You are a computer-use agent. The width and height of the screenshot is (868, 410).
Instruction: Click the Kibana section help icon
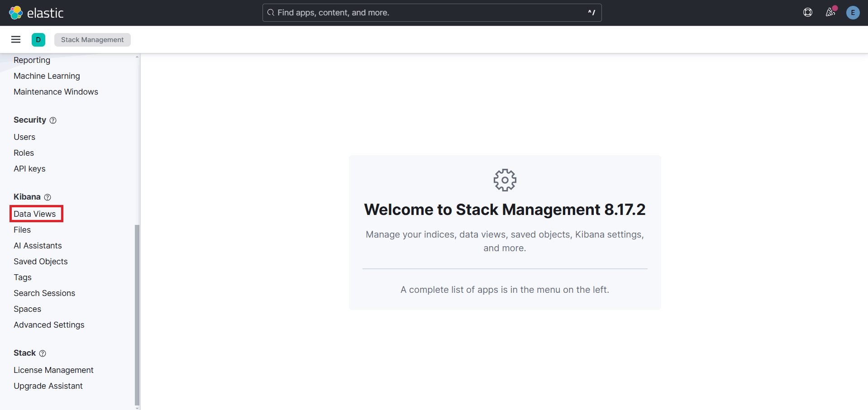pos(48,197)
